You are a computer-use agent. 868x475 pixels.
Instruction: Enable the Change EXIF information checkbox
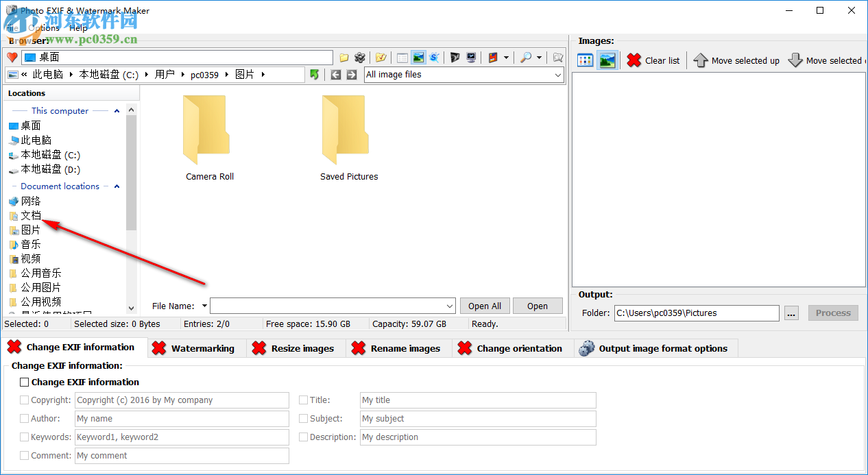point(25,382)
